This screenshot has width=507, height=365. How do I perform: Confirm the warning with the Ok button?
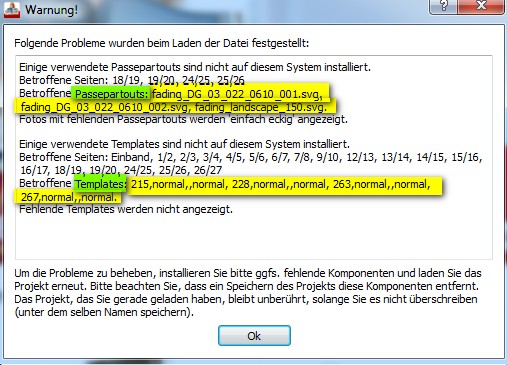(x=254, y=336)
